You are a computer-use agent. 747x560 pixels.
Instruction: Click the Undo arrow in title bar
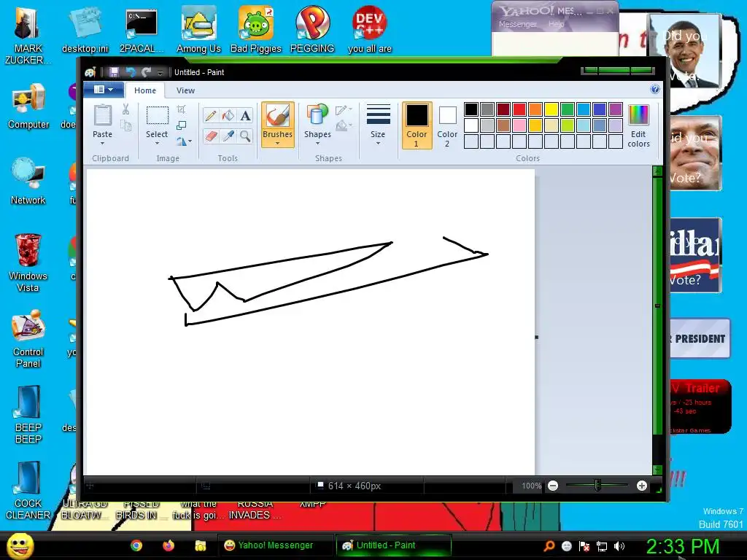coord(130,72)
